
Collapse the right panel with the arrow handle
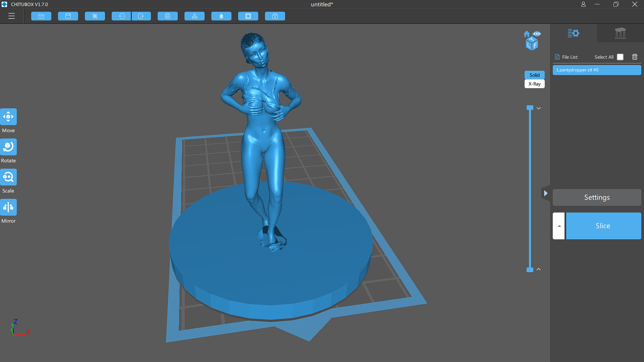coord(546,193)
